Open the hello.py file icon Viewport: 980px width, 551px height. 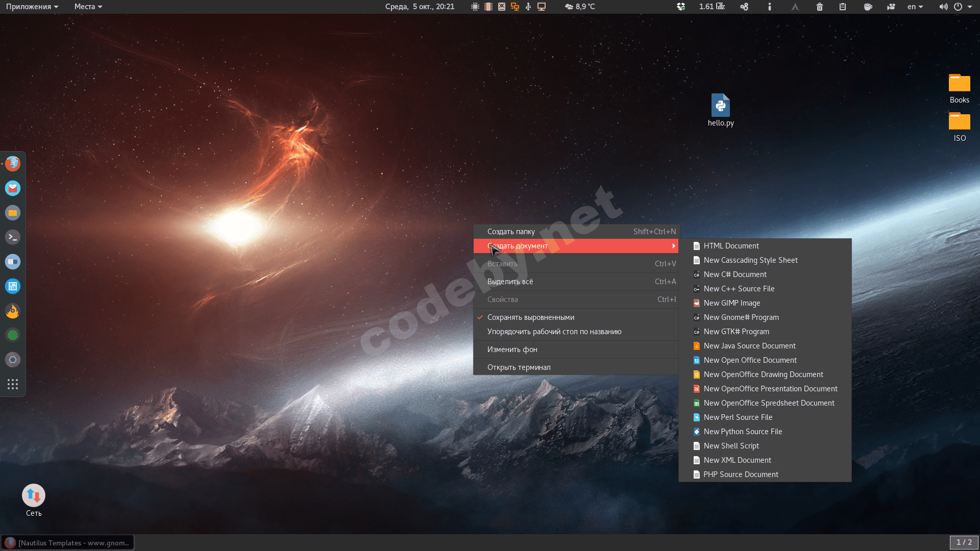click(720, 106)
